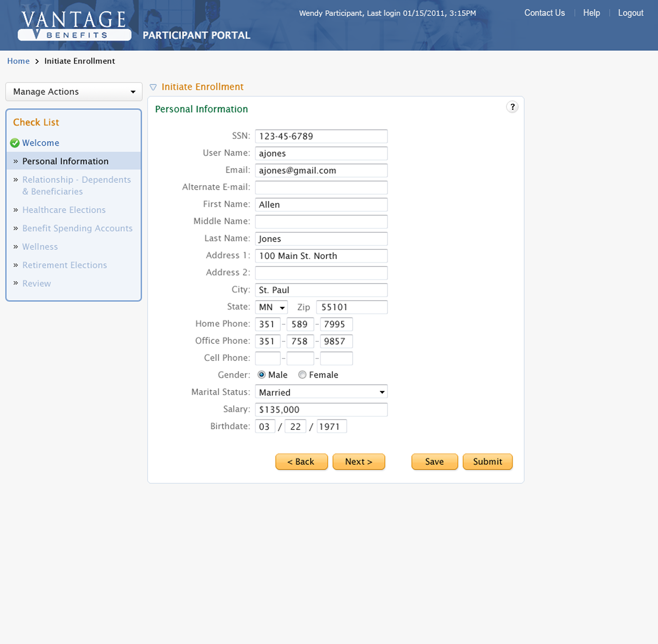Screen dimensions: 658x644
Task: Go back with the Back button
Action: [x=301, y=462]
